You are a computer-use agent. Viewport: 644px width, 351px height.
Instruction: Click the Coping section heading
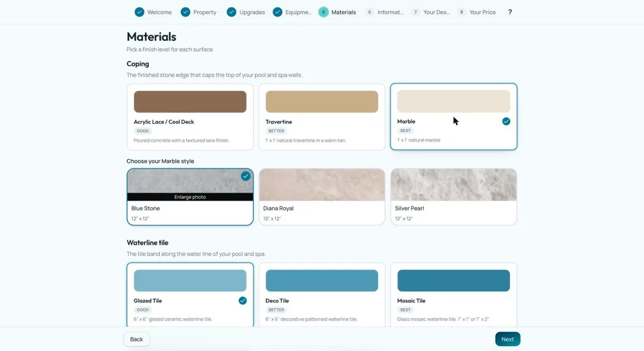[138, 64]
